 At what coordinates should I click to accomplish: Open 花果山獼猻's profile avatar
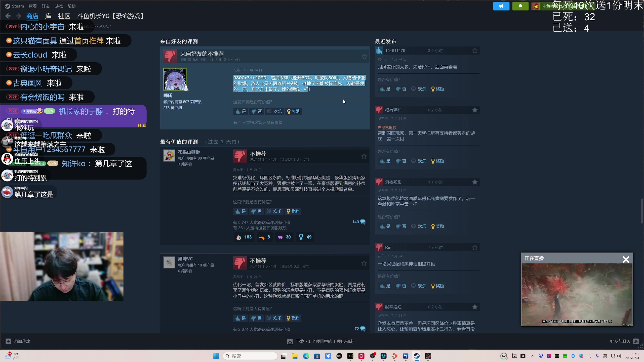click(169, 155)
